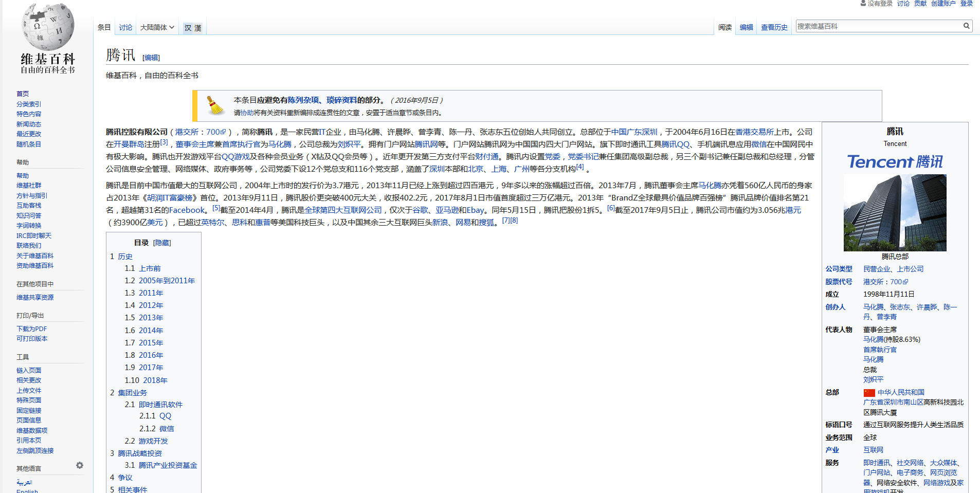The width and height of the screenshot is (980, 493).
Task: Hide the table of contents via 隐藏
Action: click(162, 243)
